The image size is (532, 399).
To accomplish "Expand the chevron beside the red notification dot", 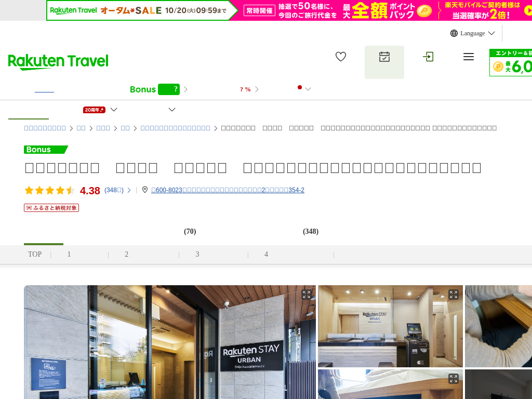I will click(x=308, y=89).
